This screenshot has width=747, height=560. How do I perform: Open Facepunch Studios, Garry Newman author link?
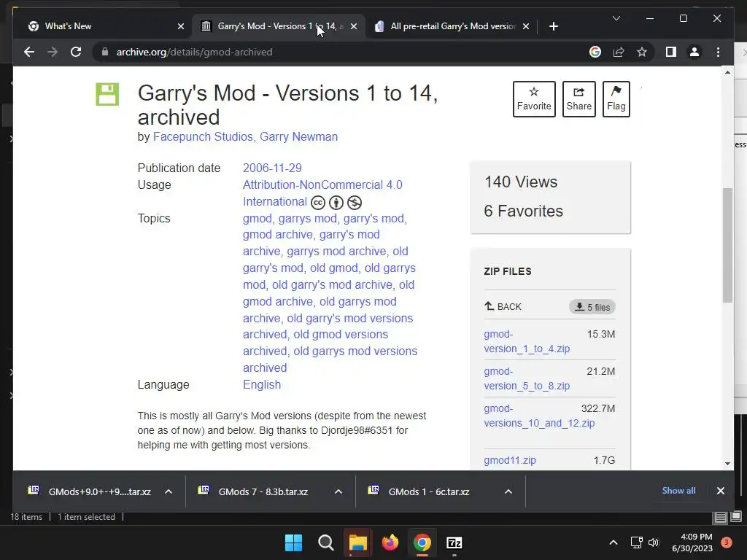click(x=245, y=136)
